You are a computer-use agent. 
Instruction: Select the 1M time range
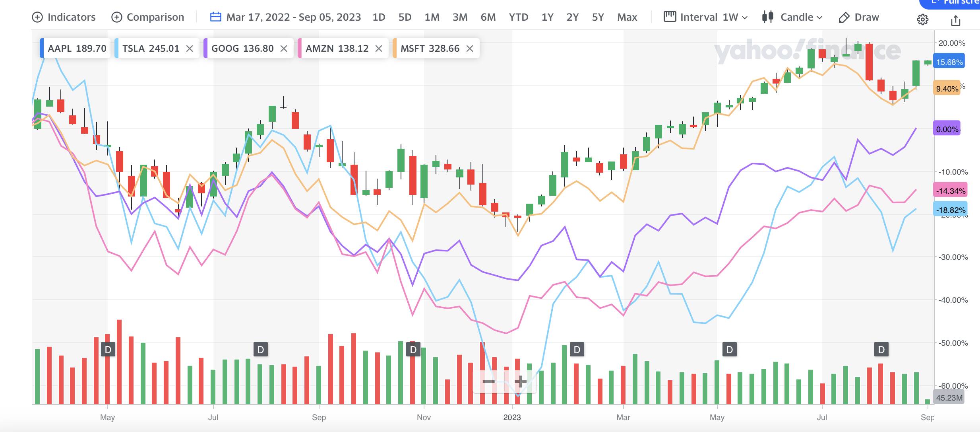[432, 17]
